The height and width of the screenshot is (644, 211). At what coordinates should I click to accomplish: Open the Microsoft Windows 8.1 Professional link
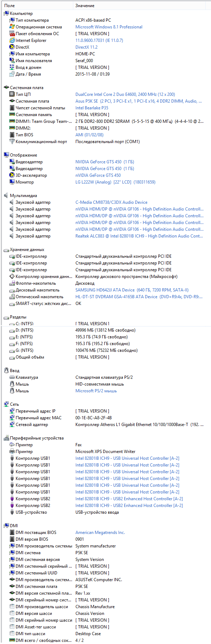click(x=109, y=27)
